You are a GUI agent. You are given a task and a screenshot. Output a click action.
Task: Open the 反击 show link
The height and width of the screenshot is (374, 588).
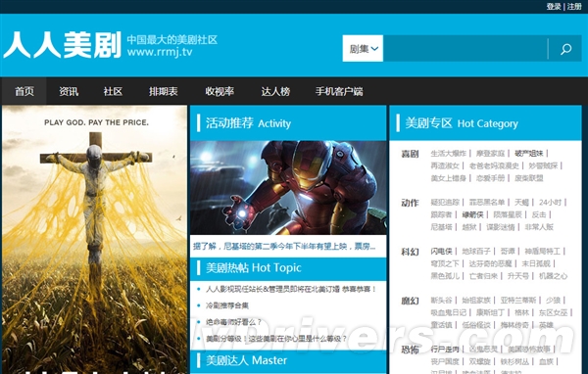[x=539, y=214]
